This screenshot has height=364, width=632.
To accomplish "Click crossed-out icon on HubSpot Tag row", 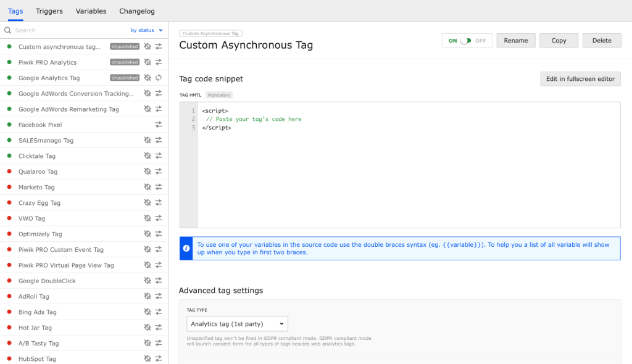I will pos(148,359).
